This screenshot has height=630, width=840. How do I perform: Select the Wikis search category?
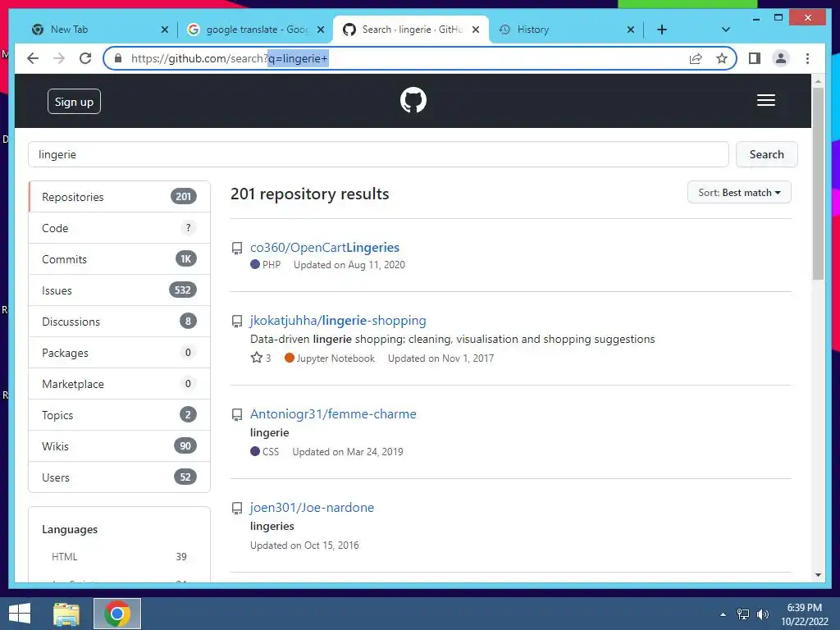(x=120, y=446)
